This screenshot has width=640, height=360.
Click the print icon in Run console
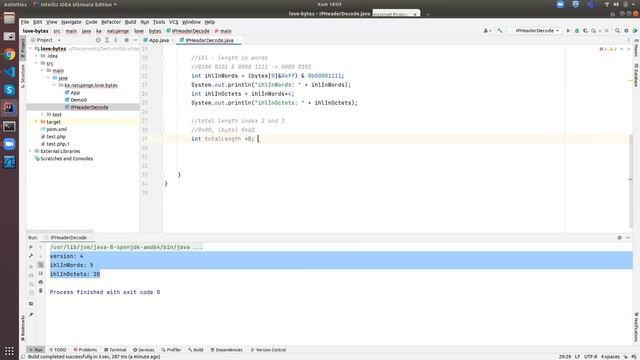pyautogui.click(x=40, y=282)
